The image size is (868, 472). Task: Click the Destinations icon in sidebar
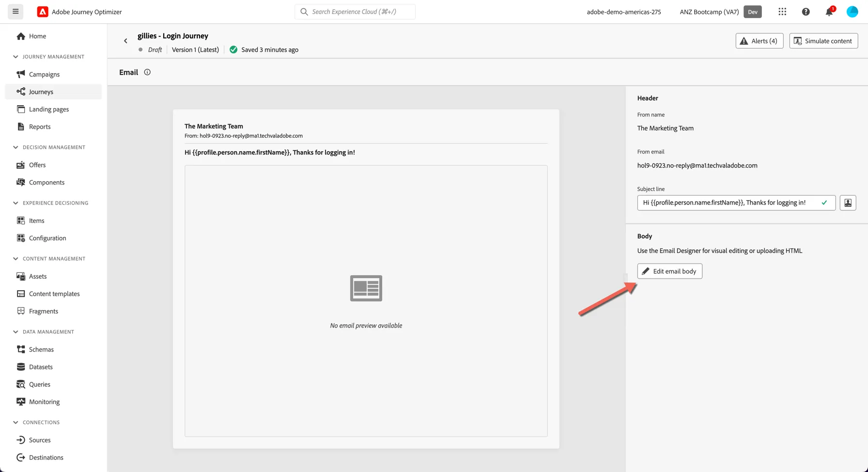tap(21, 457)
